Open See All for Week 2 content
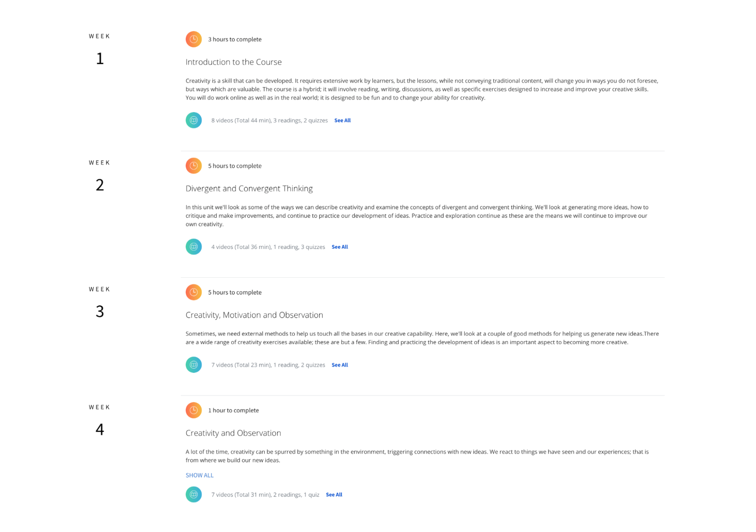Viewport: 756px width, 532px height. (340, 247)
